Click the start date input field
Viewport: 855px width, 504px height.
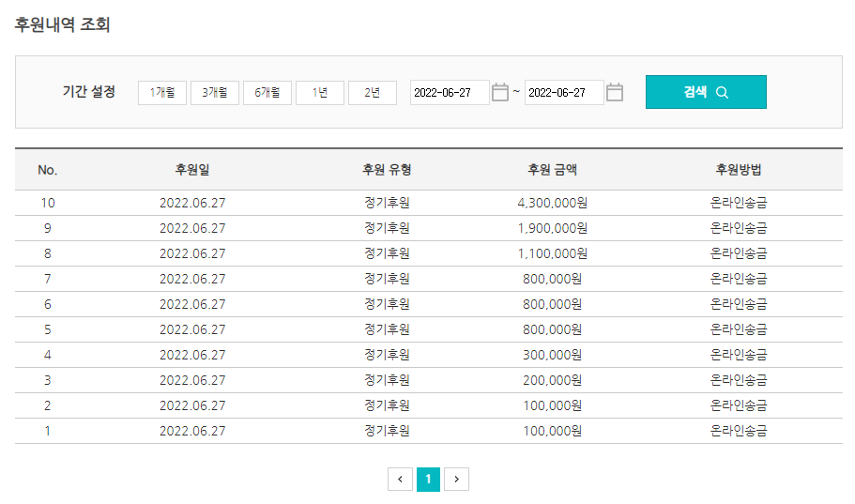[450, 93]
